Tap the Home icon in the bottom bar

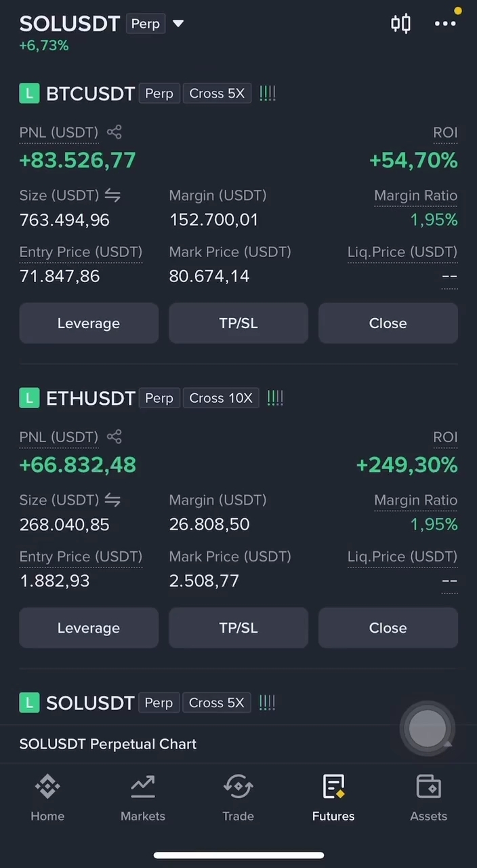[47, 787]
